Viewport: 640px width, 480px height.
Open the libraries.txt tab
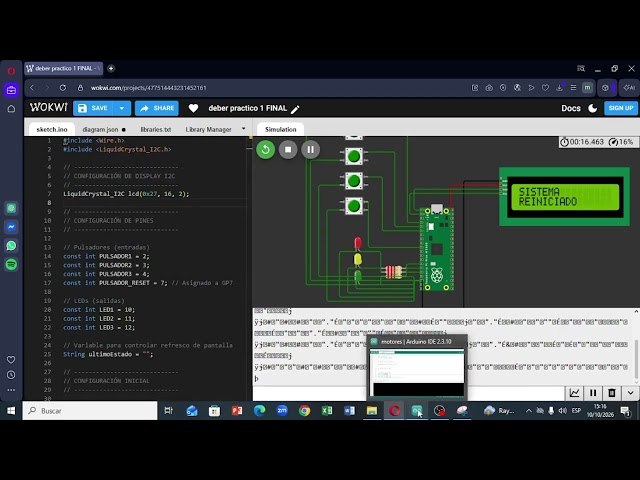pos(156,129)
